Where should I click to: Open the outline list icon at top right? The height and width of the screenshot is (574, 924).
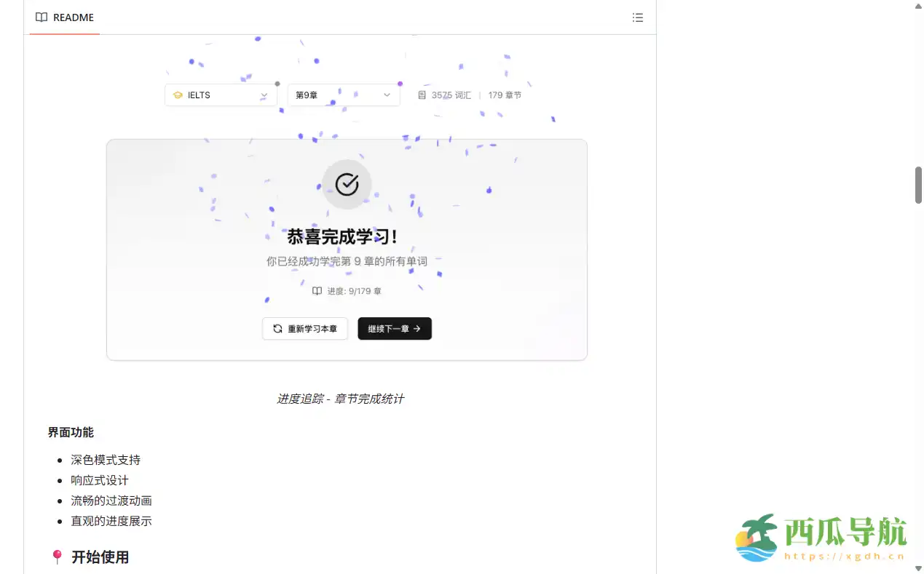638,17
